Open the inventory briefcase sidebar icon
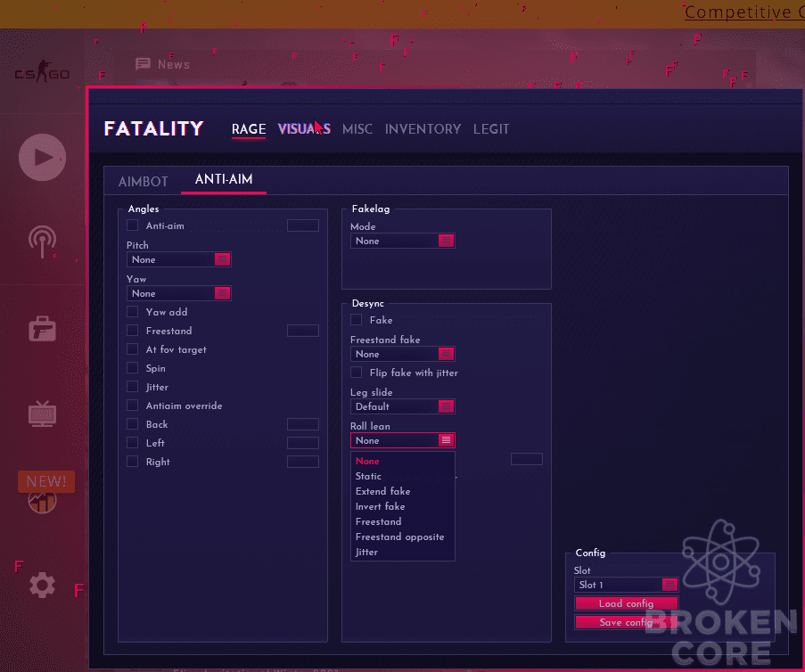805x672 pixels. click(x=42, y=329)
